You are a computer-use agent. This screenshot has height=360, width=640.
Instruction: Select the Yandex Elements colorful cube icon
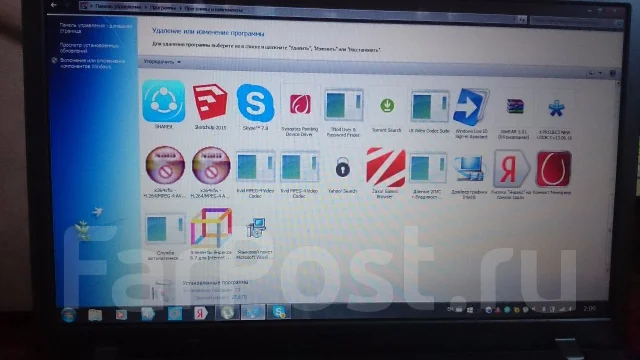[x=211, y=228]
